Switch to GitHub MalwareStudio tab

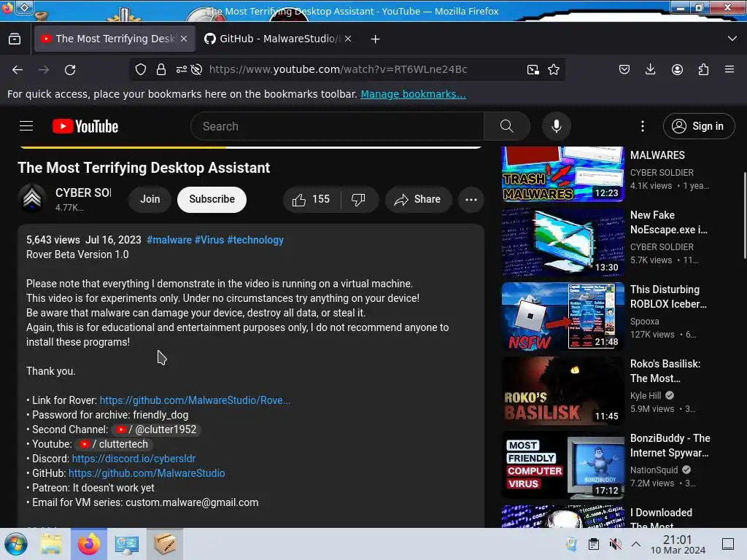[x=279, y=39]
